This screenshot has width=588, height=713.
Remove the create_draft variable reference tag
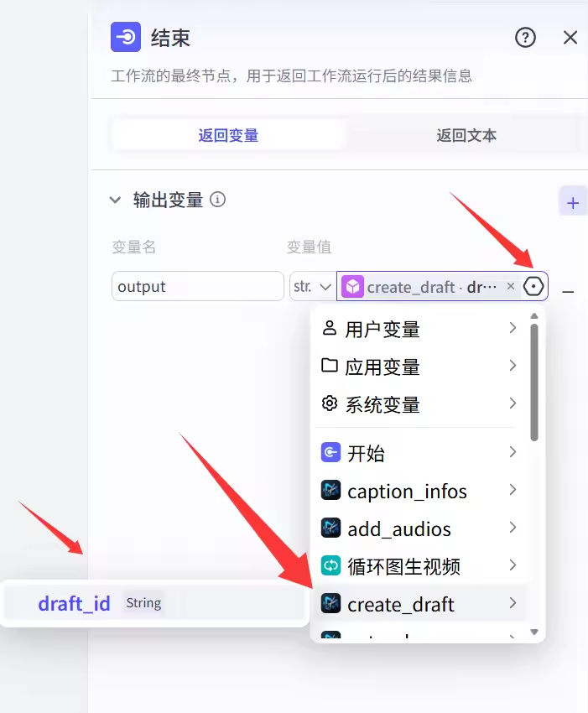[511, 287]
